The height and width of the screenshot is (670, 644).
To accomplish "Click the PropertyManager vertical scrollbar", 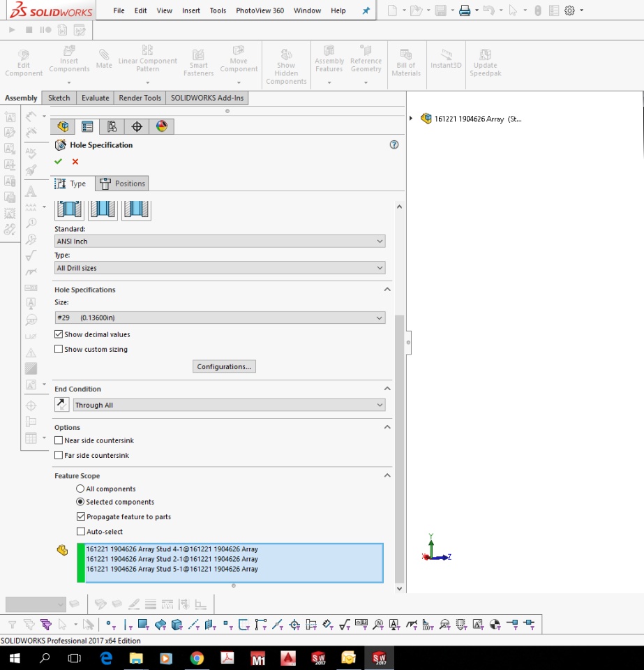I will click(399, 449).
